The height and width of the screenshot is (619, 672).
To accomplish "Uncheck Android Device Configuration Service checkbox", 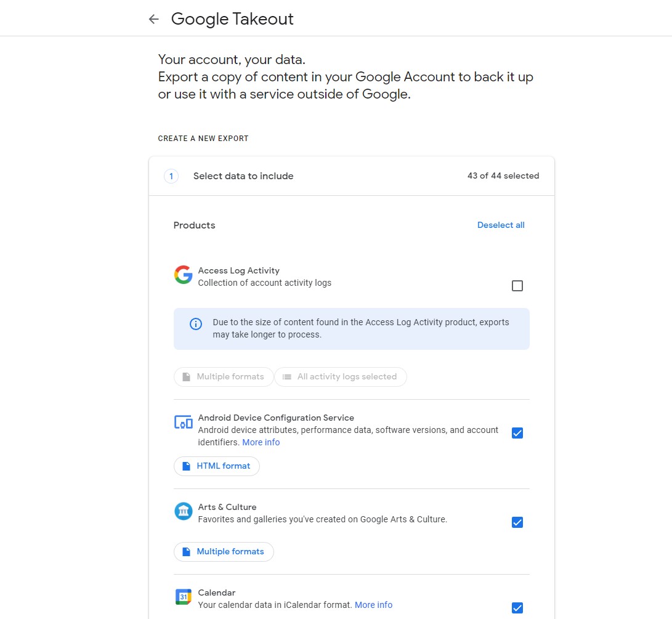I will tap(517, 433).
